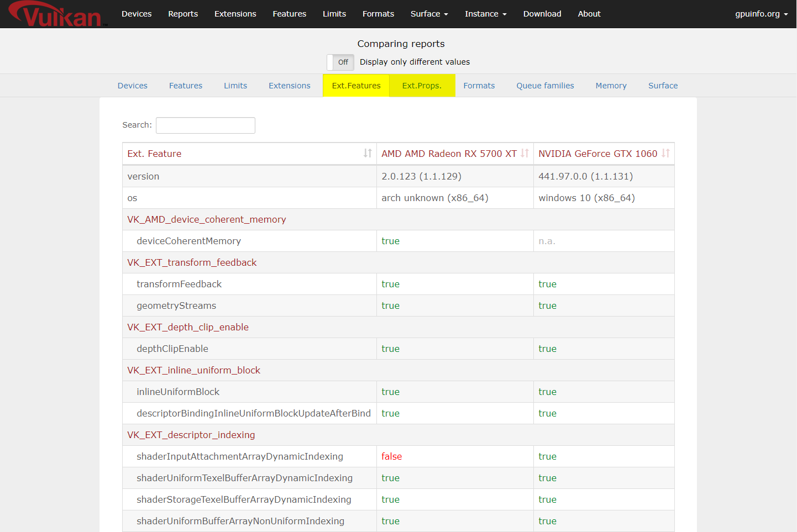The height and width of the screenshot is (532, 797).
Task: Sort by Ext. Feature column arrows
Action: (368, 154)
